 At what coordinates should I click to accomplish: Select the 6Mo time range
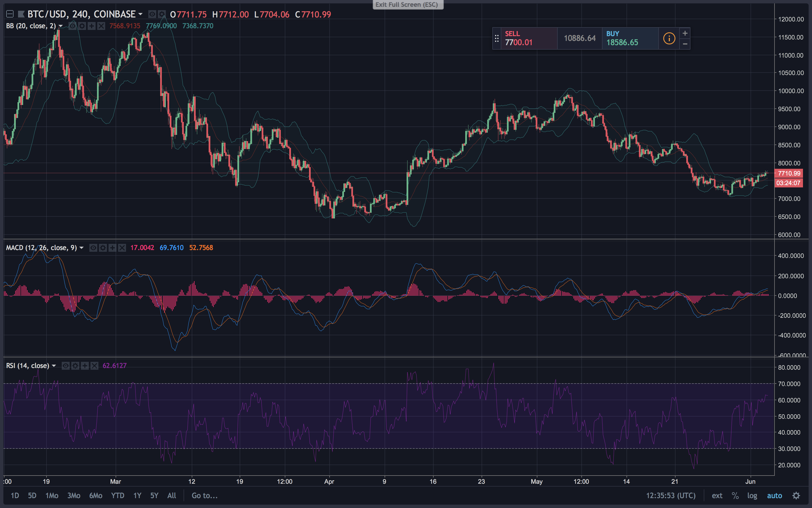pyautogui.click(x=96, y=496)
